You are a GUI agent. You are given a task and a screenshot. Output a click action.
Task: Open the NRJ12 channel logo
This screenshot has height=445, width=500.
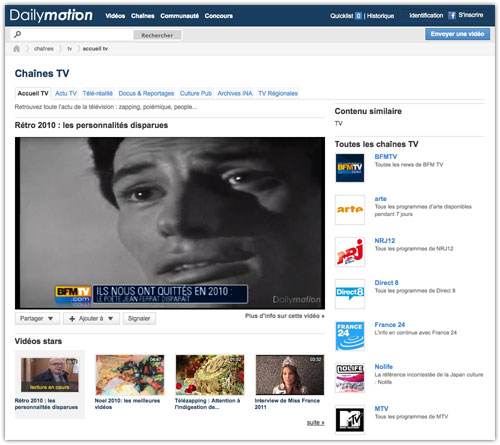tap(350, 252)
